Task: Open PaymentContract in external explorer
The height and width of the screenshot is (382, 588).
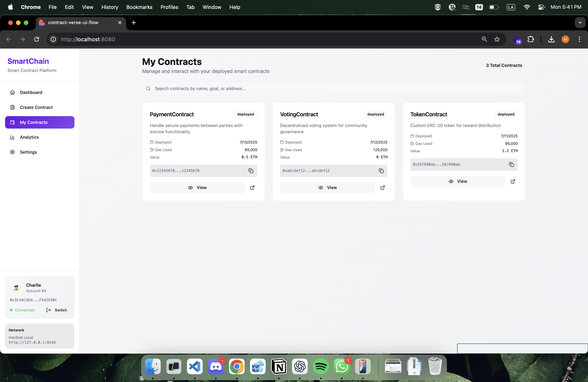Action: 252,187
